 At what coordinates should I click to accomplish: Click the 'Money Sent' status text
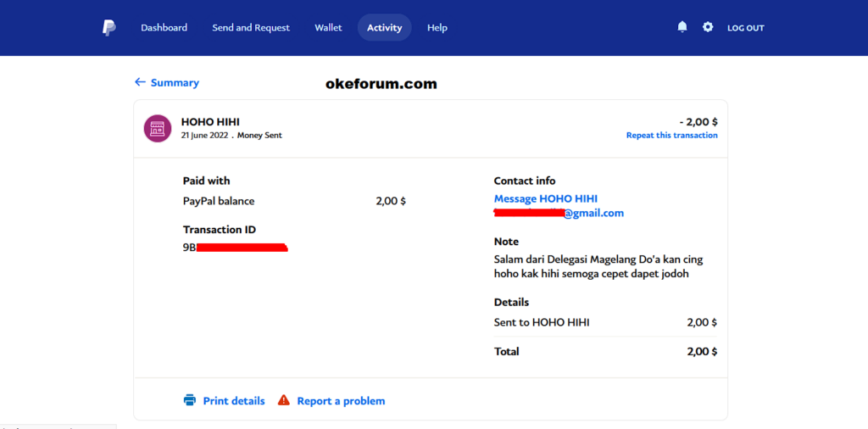(x=259, y=135)
